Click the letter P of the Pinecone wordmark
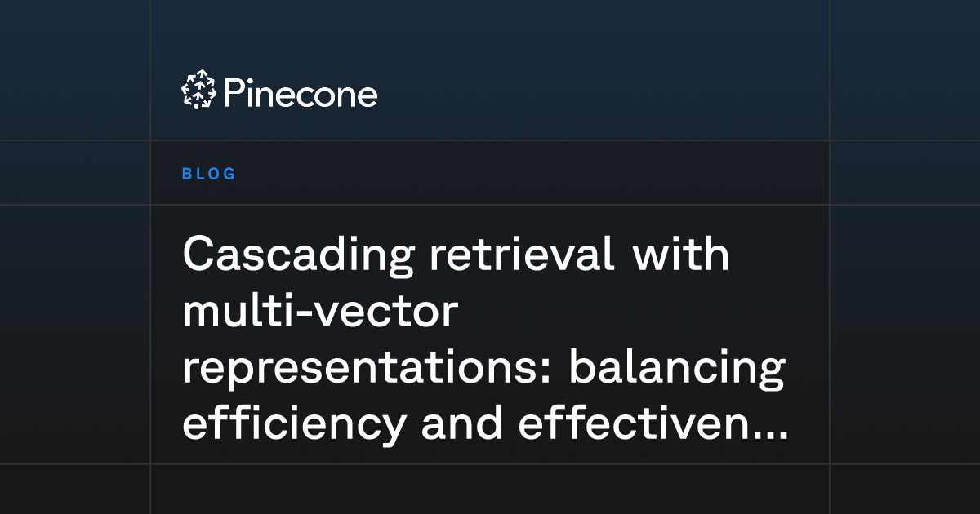The height and width of the screenshot is (514, 980). pyautogui.click(x=232, y=93)
